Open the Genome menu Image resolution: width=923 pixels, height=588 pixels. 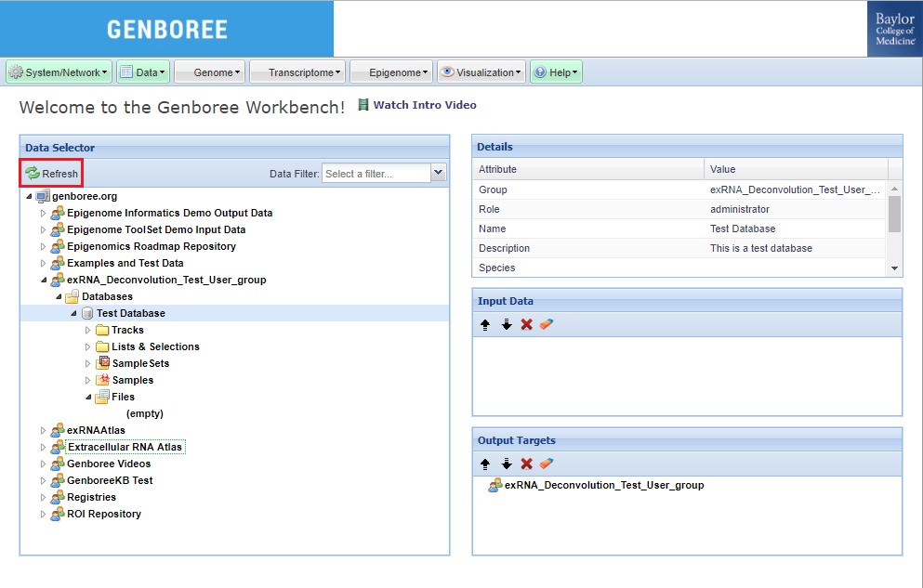[210, 72]
